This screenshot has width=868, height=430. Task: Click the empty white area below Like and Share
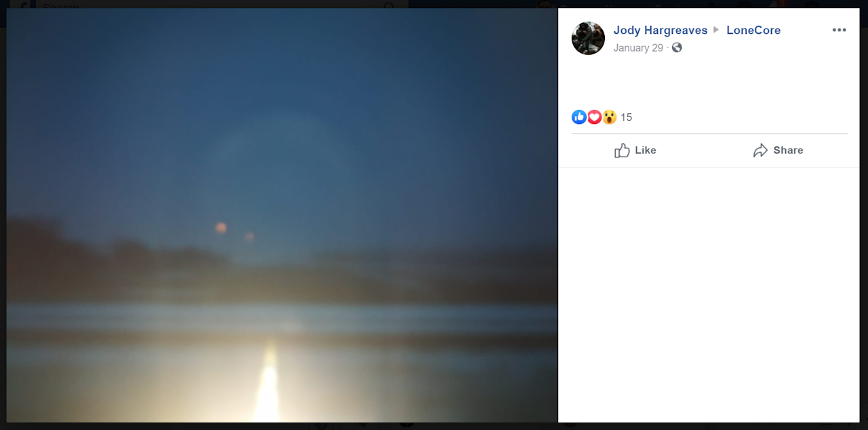click(x=709, y=292)
